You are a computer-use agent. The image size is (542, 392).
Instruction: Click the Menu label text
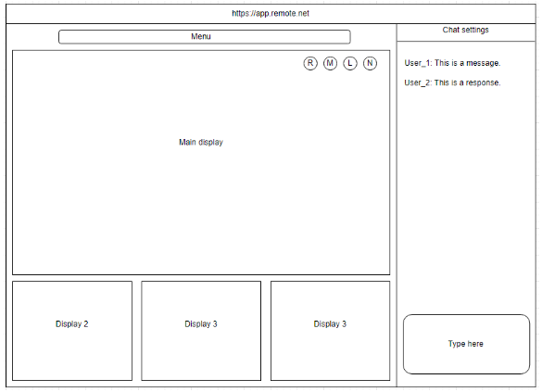click(x=201, y=36)
